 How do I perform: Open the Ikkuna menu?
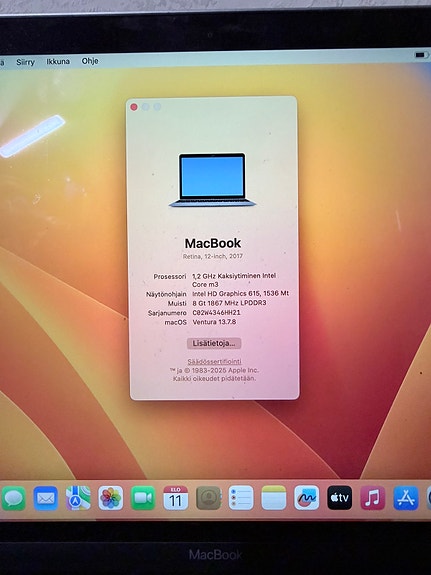tap(58, 61)
